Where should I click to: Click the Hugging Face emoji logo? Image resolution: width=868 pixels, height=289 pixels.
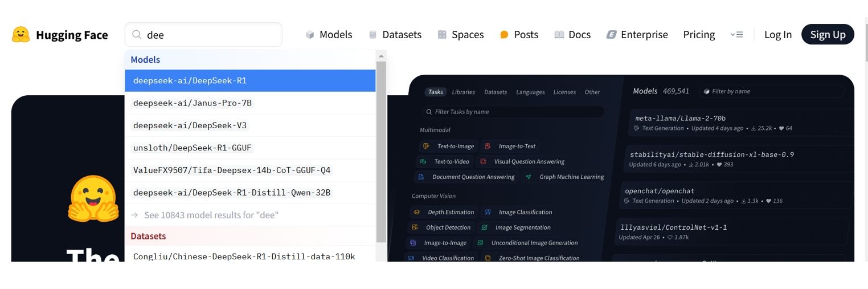click(x=21, y=35)
